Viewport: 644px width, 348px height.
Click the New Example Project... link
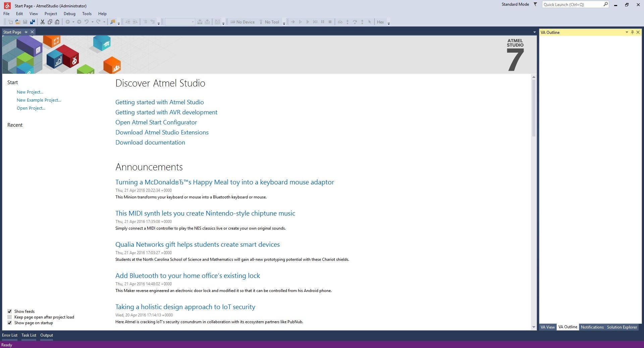(39, 100)
